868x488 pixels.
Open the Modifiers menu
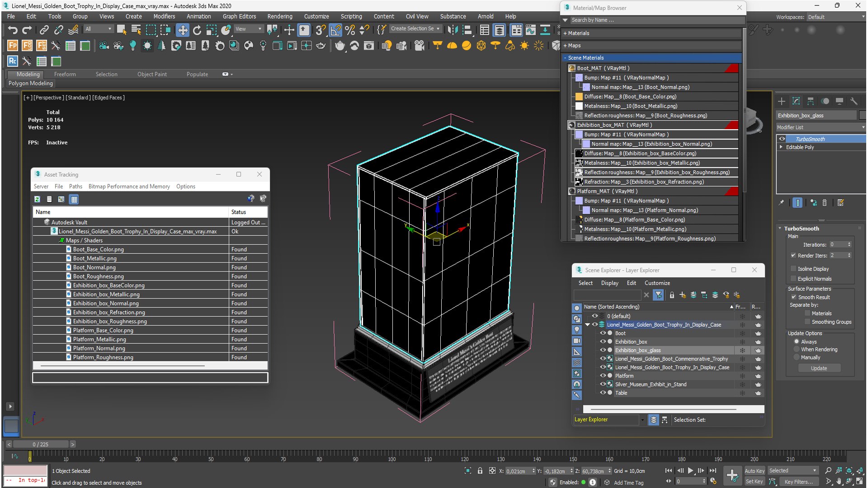point(164,16)
